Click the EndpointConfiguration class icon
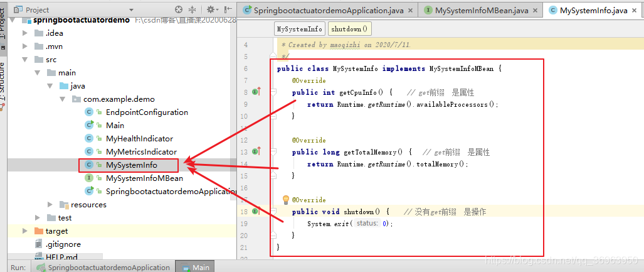The image size is (644, 272). point(88,112)
